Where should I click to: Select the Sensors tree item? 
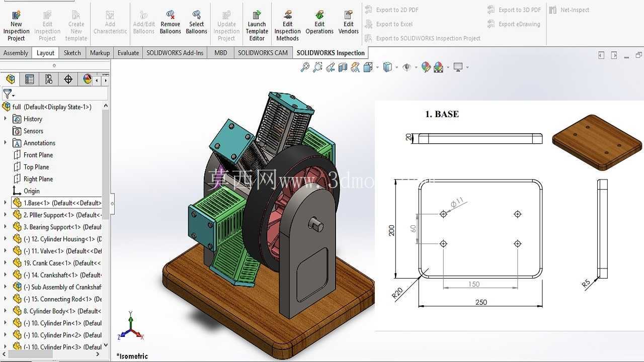[x=28, y=131]
